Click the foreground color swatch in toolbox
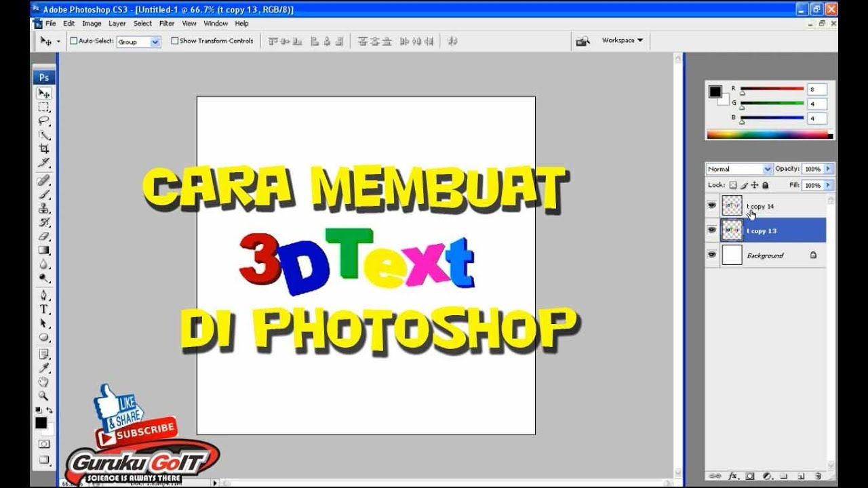 click(41, 424)
